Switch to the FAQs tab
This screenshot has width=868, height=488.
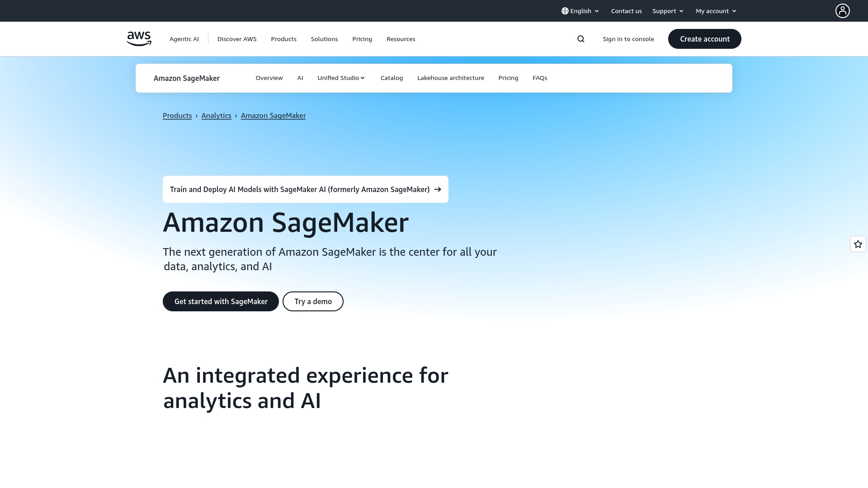tap(540, 78)
